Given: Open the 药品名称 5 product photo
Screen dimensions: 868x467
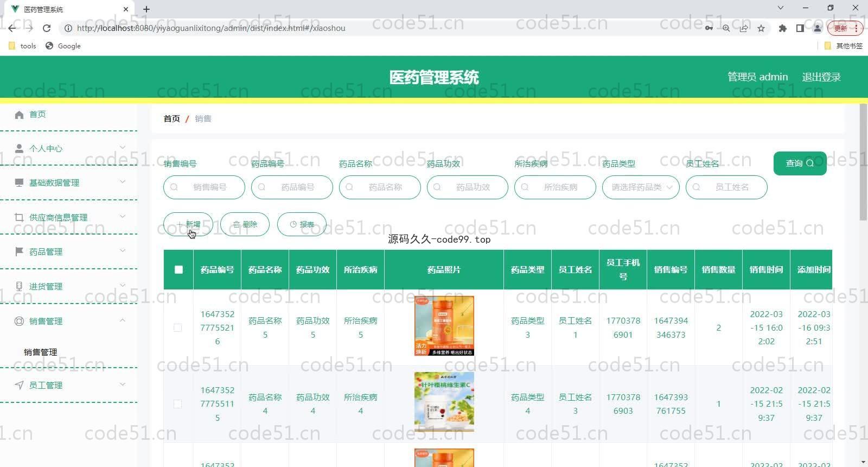Looking at the screenshot, I should click(x=444, y=326).
